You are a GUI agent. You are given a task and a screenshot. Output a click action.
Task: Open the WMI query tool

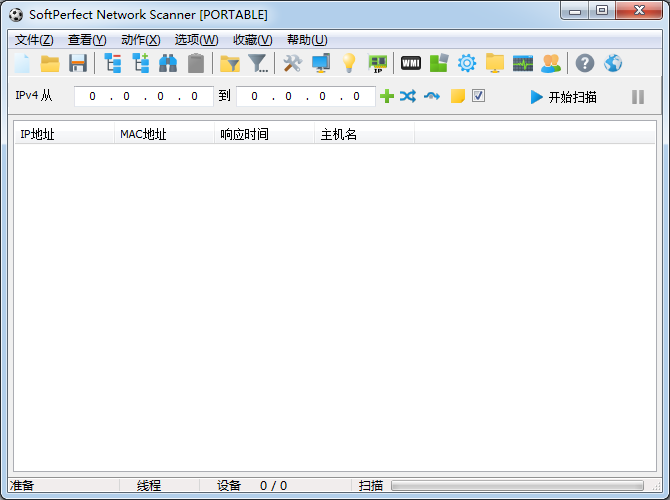click(410, 64)
